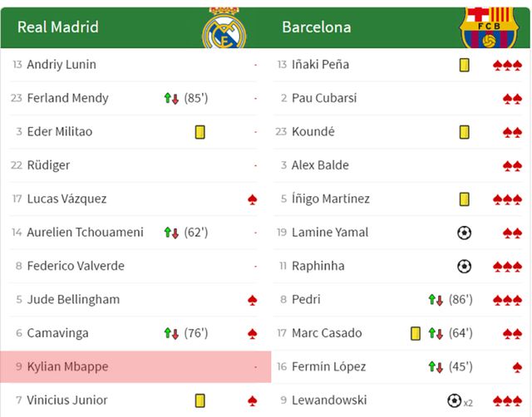Click Vinicius Junior's yellow card icon
The image size is (532, 417).
[199, 400]
